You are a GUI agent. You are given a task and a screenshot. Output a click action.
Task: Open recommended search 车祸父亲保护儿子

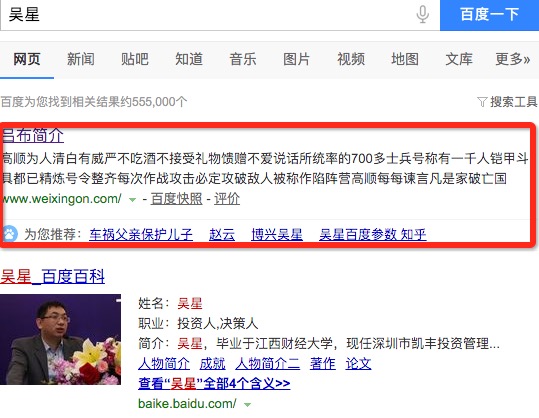141,234
